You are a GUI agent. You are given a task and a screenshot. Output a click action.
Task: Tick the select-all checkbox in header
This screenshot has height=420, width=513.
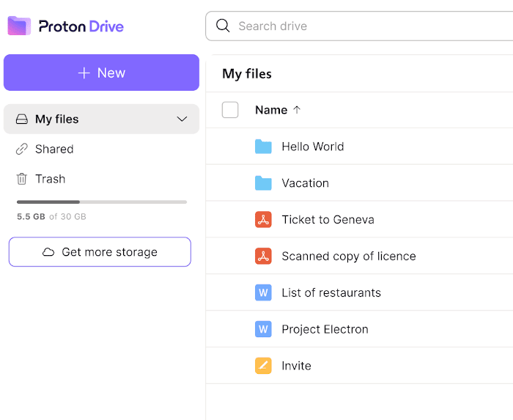230,110
